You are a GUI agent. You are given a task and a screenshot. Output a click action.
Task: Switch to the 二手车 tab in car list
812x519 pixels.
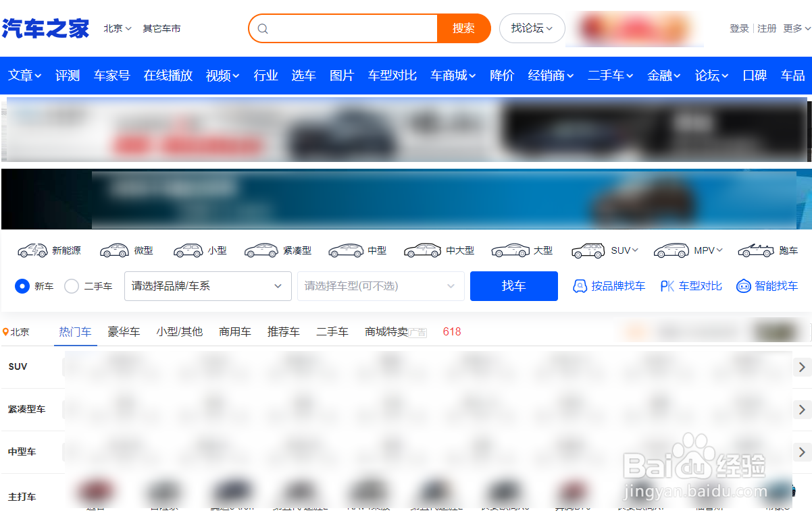coord(332,332)
